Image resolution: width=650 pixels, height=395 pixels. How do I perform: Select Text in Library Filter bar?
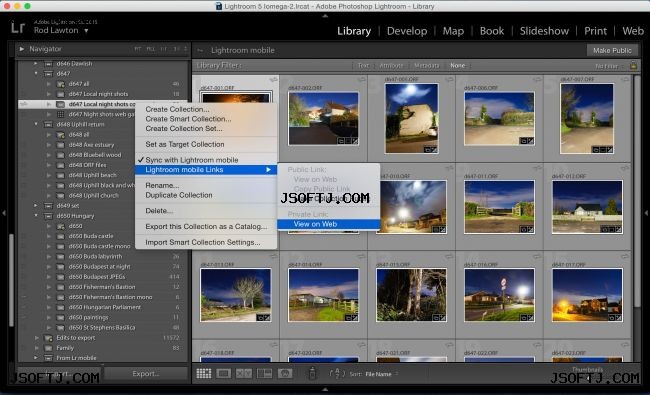click(x=363, y=65)
